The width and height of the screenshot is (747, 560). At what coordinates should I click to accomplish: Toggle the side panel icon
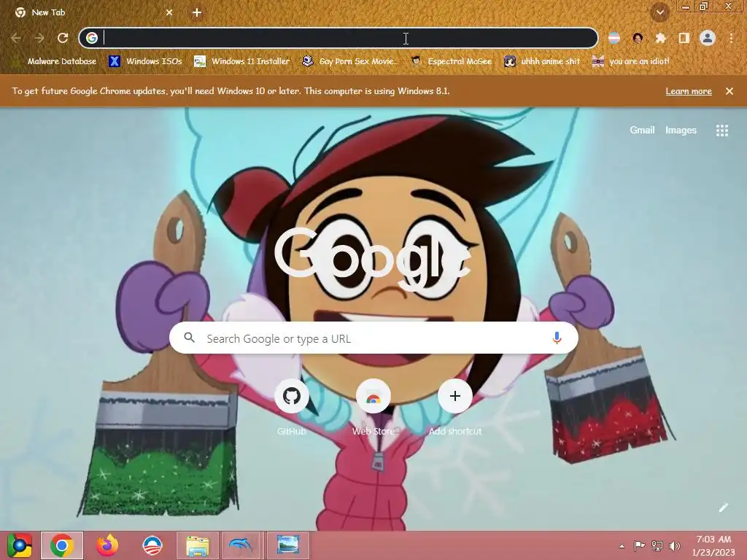(x=684, y=38)
